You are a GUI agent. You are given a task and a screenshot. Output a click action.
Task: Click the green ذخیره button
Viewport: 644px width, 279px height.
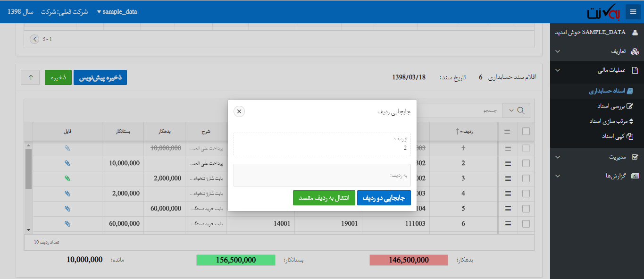point(58,77)
